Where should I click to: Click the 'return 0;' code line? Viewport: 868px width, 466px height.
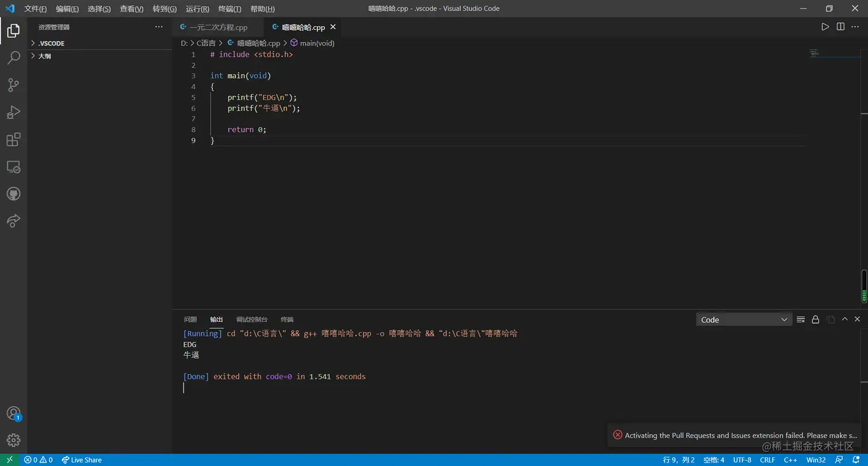tap(247, 130)
